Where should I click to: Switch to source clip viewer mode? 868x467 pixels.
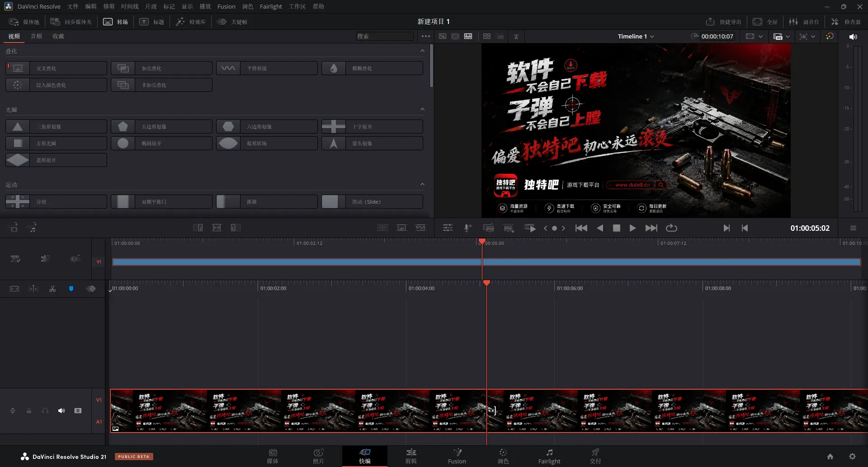coord(443,36)
